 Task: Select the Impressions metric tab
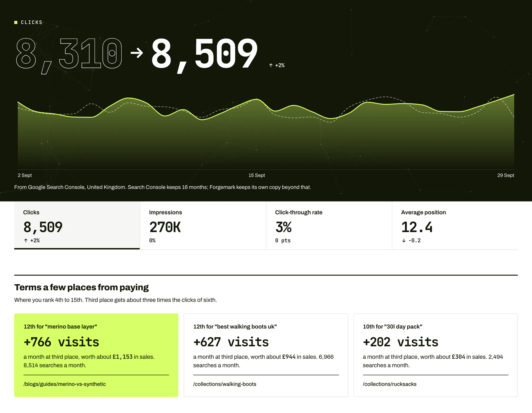[x=203, y=225]
